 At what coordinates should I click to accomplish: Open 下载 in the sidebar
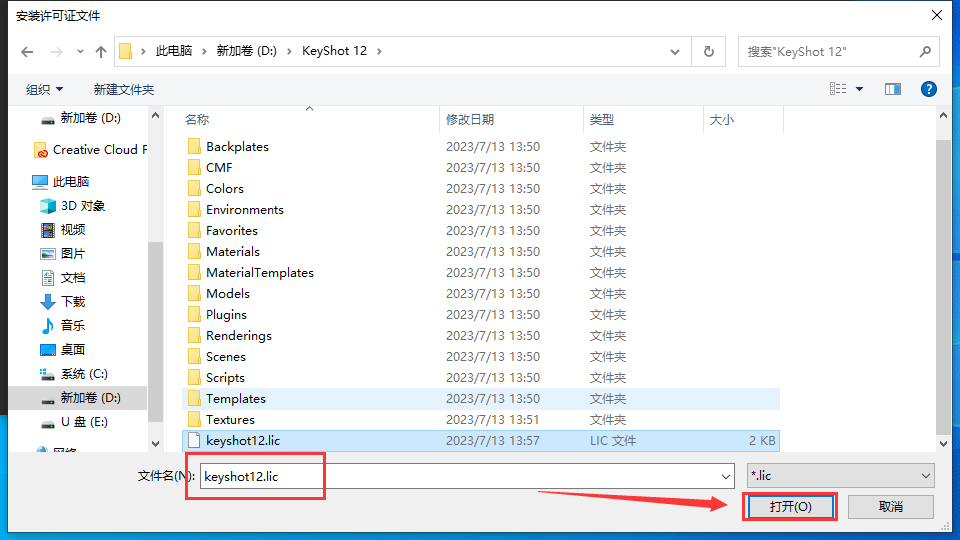coord(63,301)
